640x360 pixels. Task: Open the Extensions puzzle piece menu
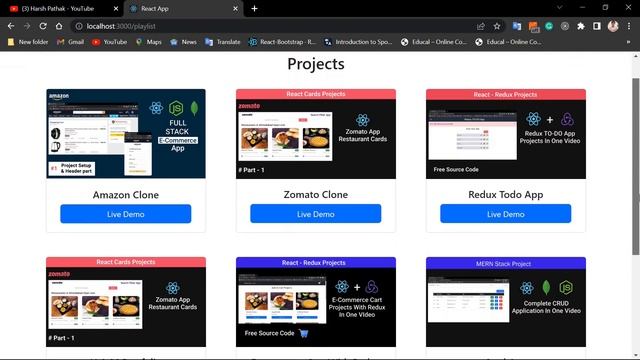click(x=581, y=26)
